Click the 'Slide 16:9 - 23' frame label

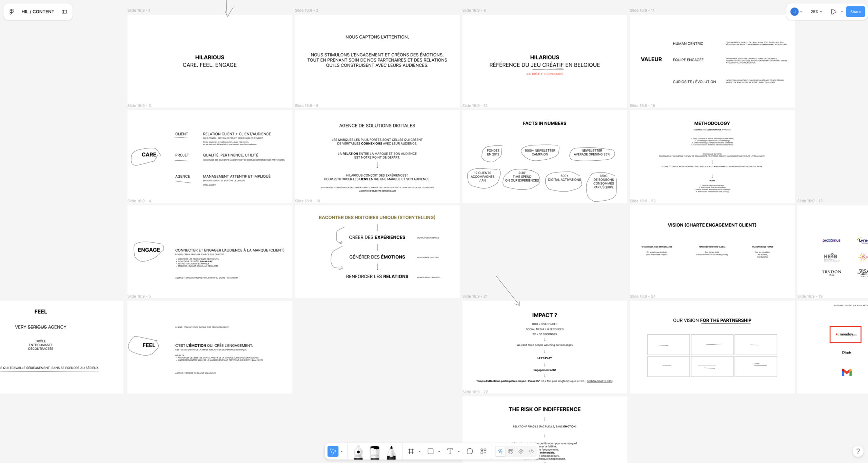[643, 201]
